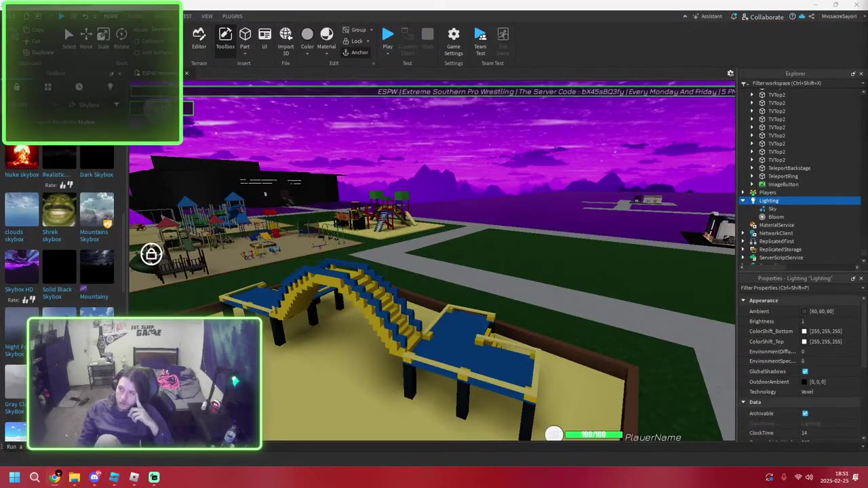The width and height of the screenshot is (868, 488).
Task: Expand the ReplicatedStorage node
Action: click(x=743, y=249)
